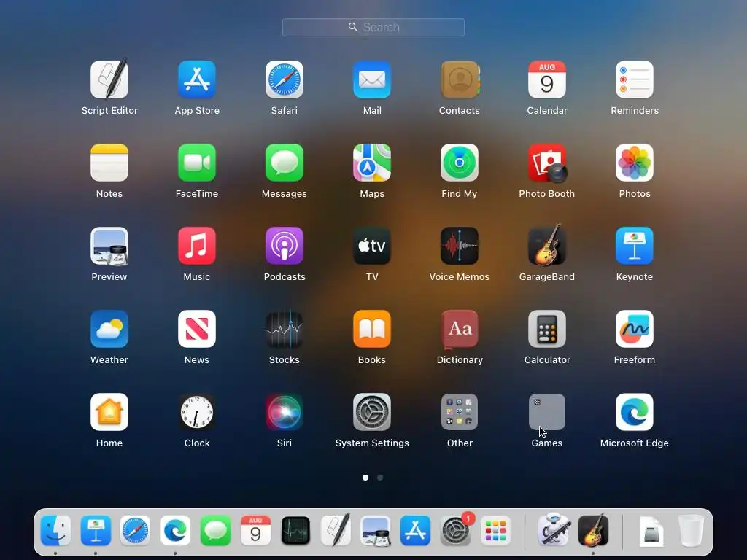Click Keynote icon in the Dock

(x=96, y=531)
